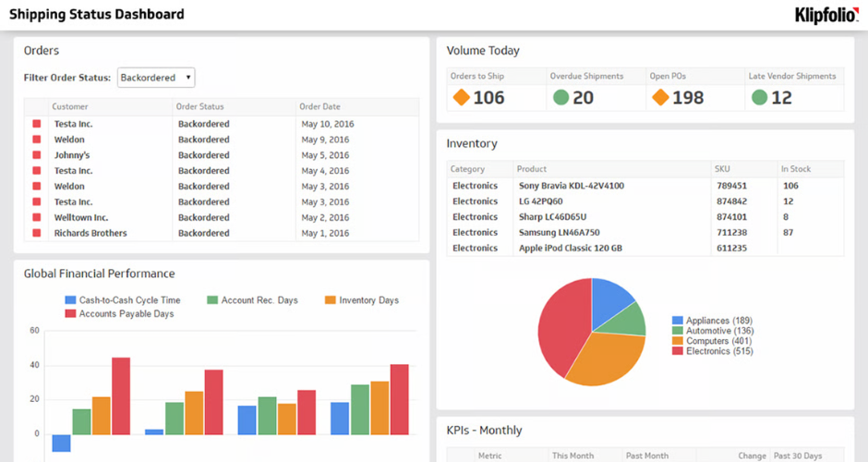This screenshot has height=462, width=868.
Task: Open the Filter Order Status dropdown
Action: [x=156, y=79]
